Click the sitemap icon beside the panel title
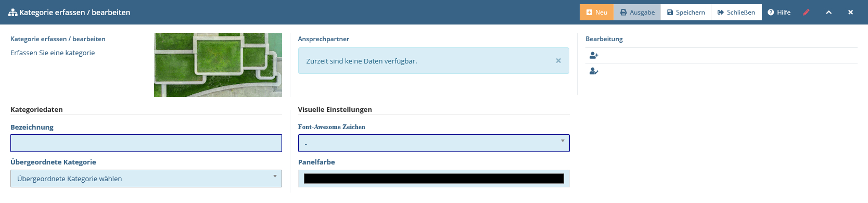Viewport: 868px width, 203px height. click(12, 12)
